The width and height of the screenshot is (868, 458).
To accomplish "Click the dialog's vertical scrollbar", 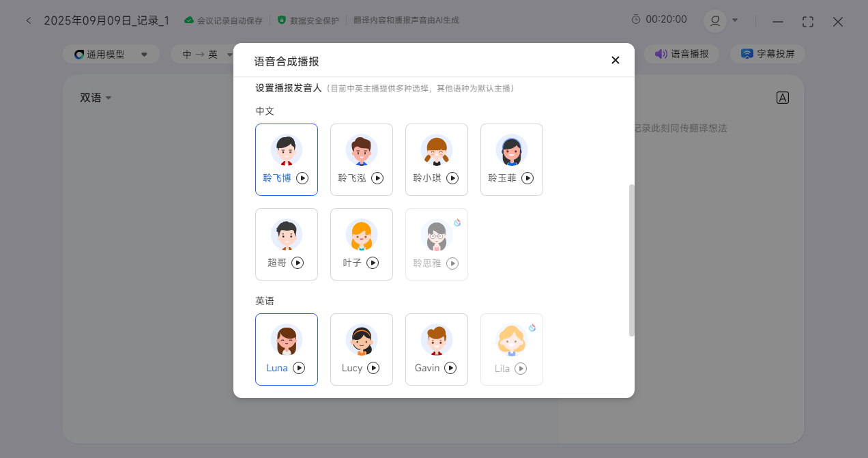I will [631, 259].
